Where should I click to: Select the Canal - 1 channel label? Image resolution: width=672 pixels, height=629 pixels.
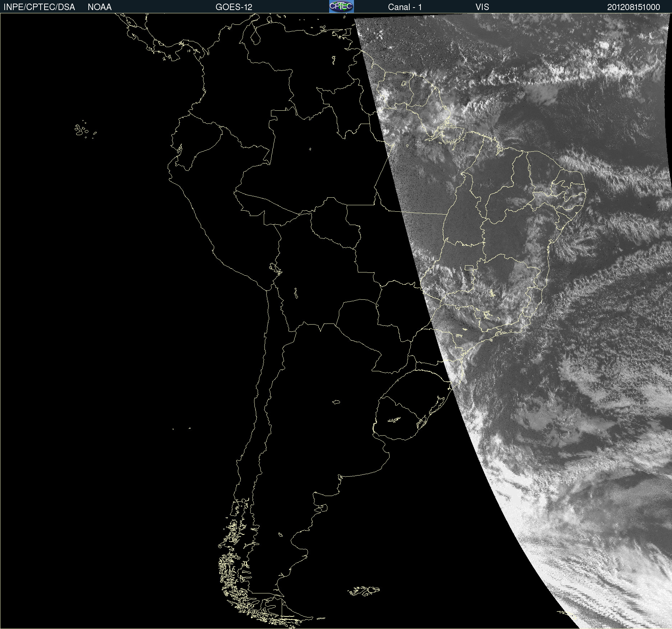click(x=405, y=7)
